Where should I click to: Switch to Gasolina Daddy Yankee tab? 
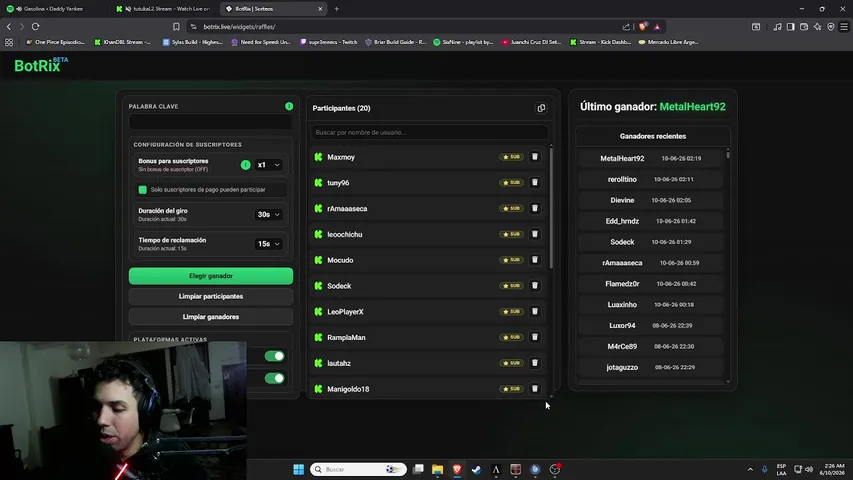(x=53, y=9)
